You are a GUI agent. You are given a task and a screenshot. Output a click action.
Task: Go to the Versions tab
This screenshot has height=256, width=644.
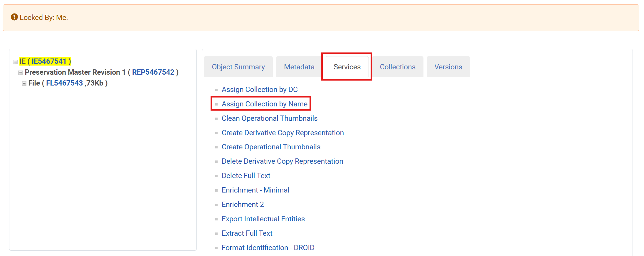click(448, 67)
